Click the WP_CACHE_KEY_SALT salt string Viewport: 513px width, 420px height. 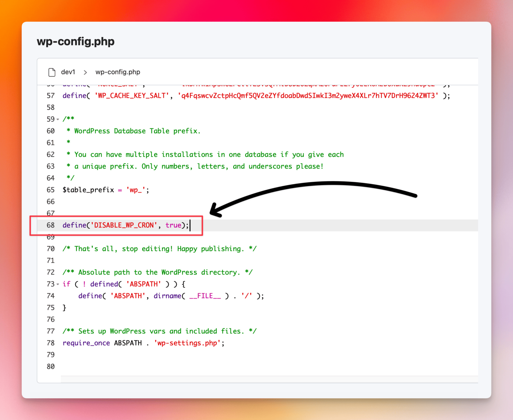click(x=307, y=95)
